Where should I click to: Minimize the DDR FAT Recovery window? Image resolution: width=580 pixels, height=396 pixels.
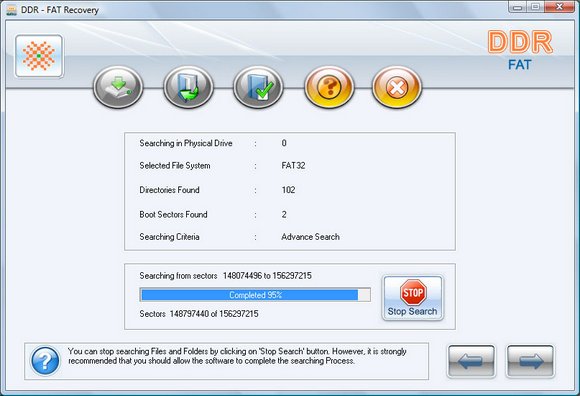(518, 7)
